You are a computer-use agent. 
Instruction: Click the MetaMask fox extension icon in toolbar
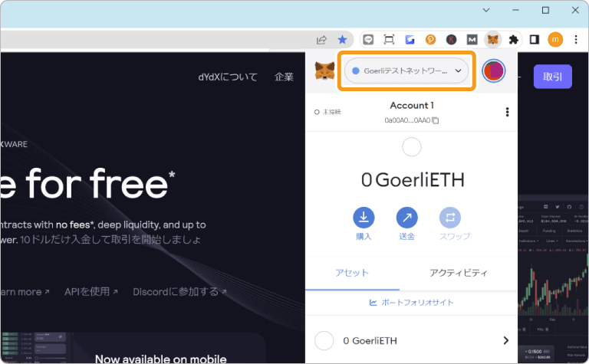(492, 39)
